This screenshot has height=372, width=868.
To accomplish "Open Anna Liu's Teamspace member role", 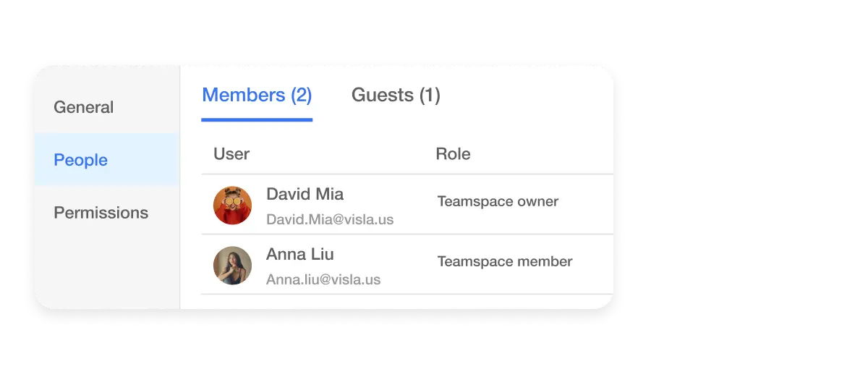I will click(x=505, y=262).
